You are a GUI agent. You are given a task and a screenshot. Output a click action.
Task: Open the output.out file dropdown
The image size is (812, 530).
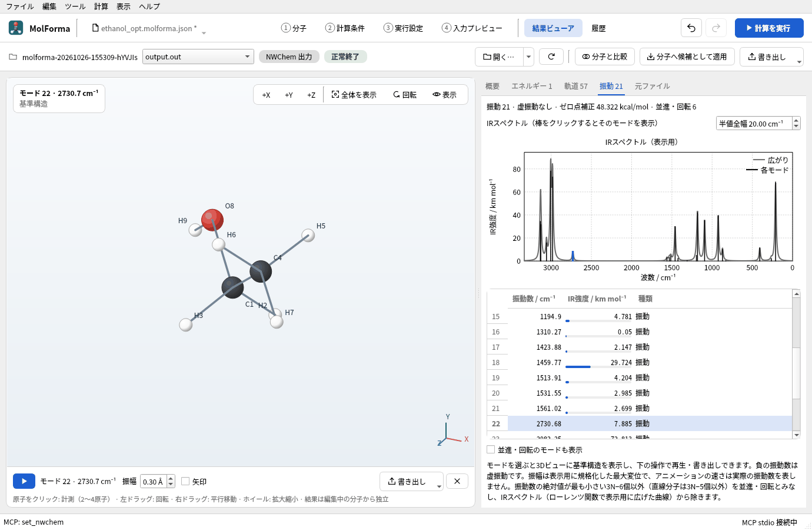(198, 57)
